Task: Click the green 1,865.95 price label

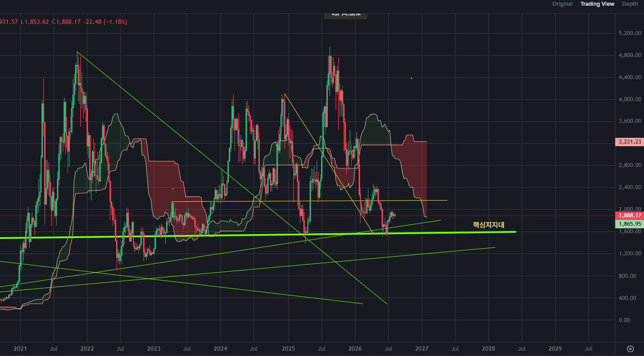Action: tap(629, 224)
